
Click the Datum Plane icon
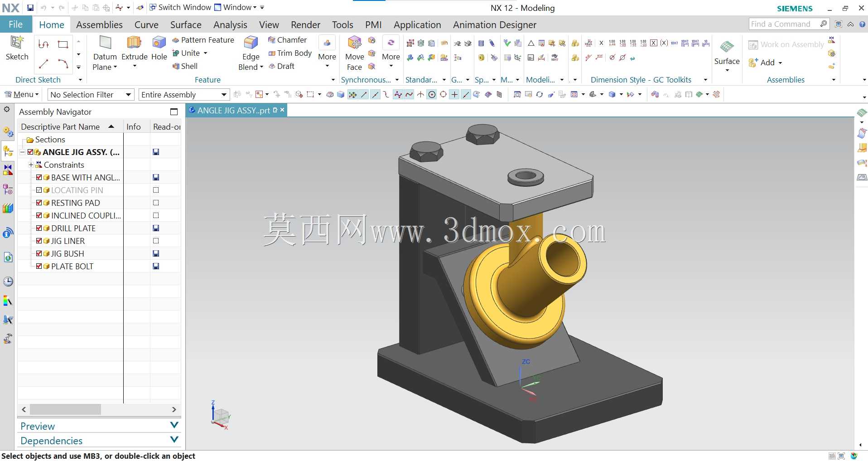coord(105,43)
